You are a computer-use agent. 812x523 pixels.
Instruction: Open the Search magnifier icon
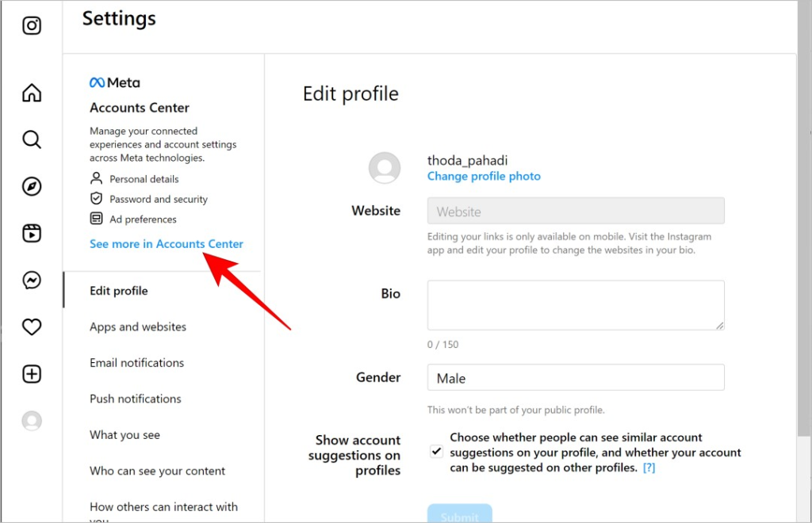click(32, 139)
